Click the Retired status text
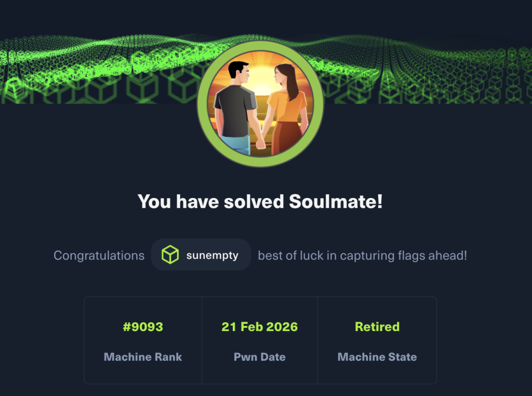The height and width of the screenshot is (396, 532). tap(377, 327)
